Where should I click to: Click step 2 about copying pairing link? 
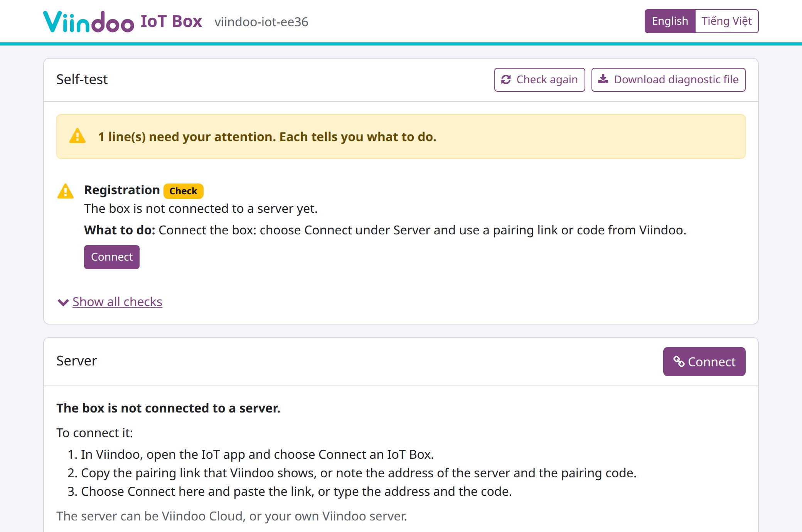click(x=352, y=473)
